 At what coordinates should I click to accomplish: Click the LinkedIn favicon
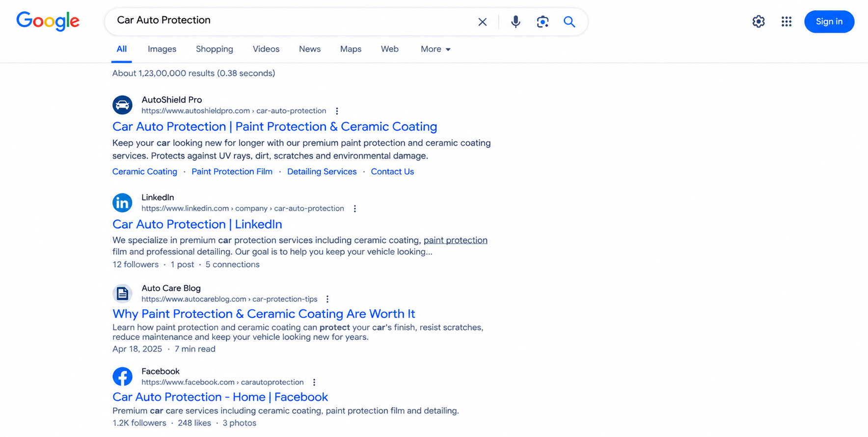(x=122, y=203)
